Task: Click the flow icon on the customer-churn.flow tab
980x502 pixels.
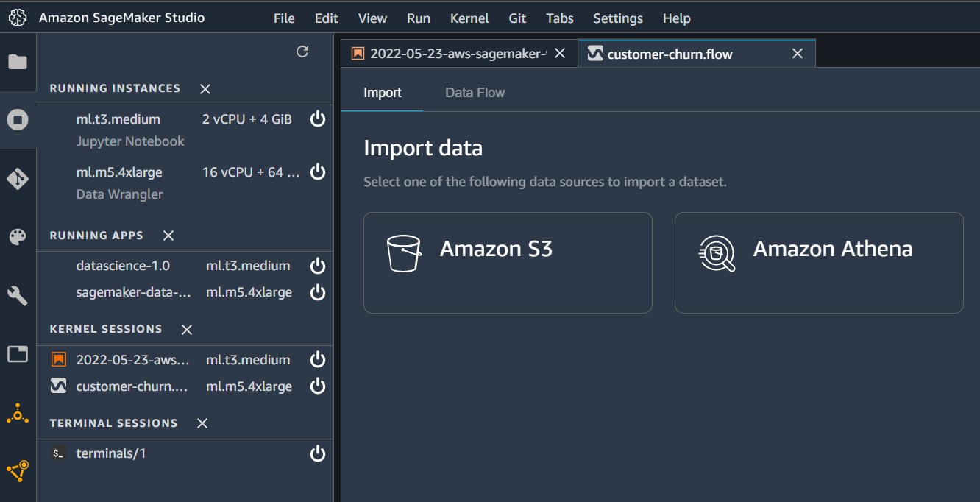Action: pyautogui.click(x=595, y=54)
